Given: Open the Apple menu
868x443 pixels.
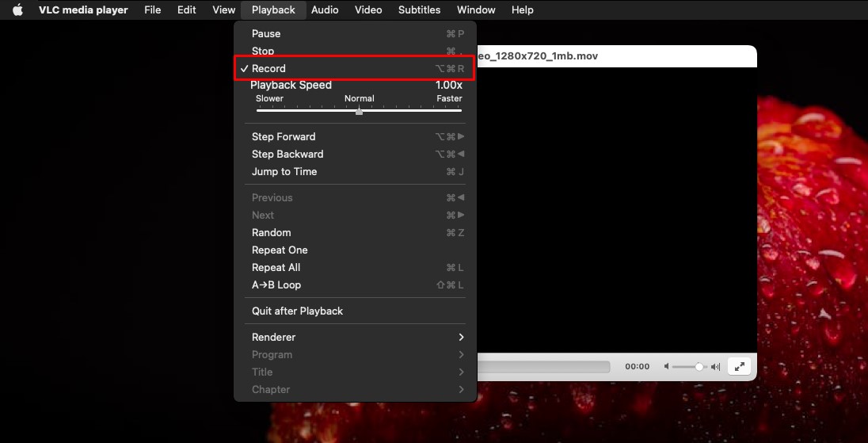Looking at the screenshot, I should tap(17, 10).
